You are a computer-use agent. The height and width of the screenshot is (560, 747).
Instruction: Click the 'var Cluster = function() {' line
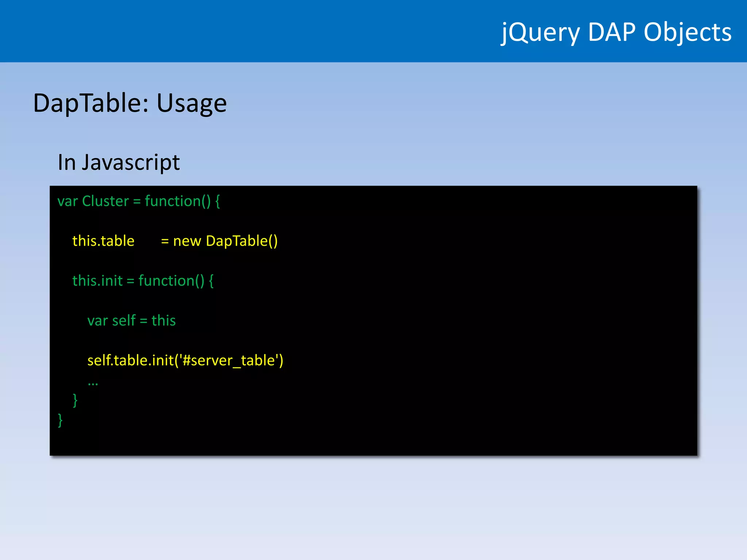coord(139,201)
